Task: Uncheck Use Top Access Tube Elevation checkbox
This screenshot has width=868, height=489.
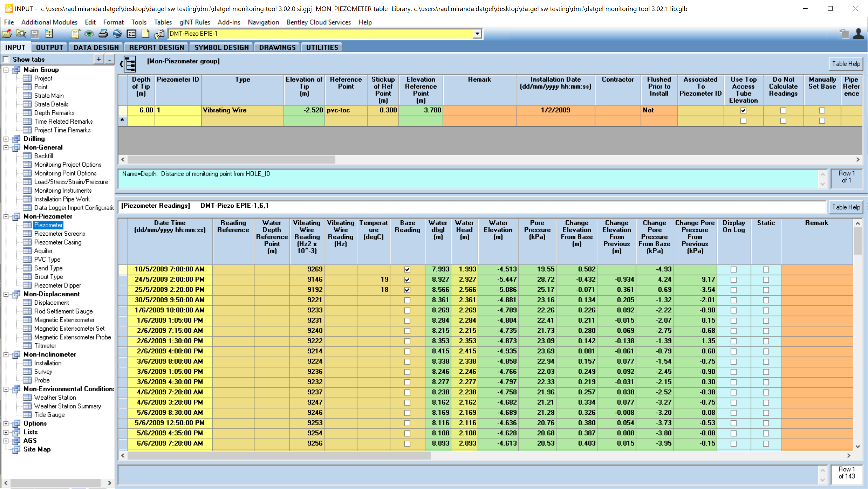Action: tap(743, 110)
